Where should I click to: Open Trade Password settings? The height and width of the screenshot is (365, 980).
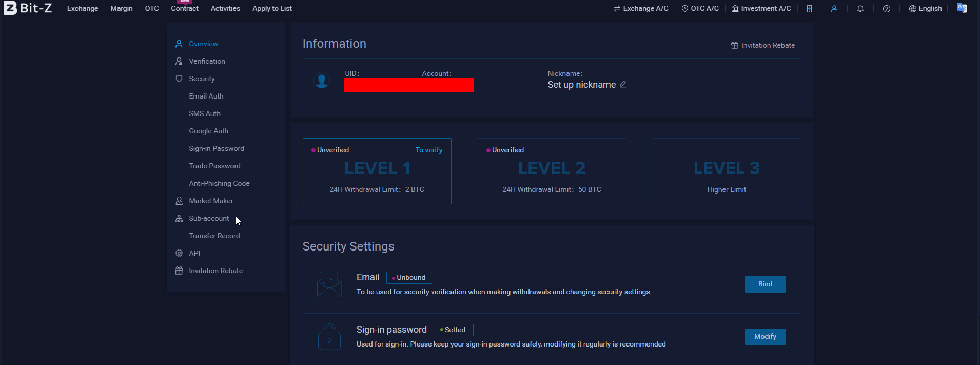coord(214,166)
